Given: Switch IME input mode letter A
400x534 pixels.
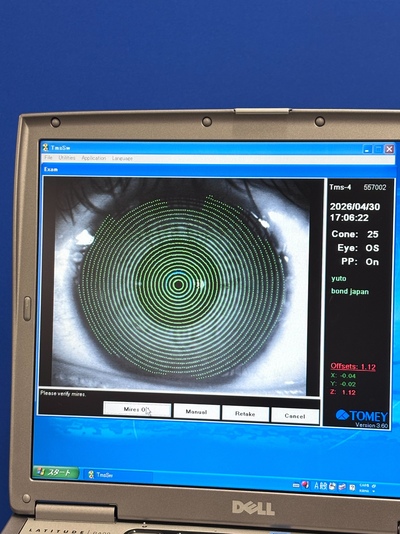Looking at the screenshot, I should point(317,486).
